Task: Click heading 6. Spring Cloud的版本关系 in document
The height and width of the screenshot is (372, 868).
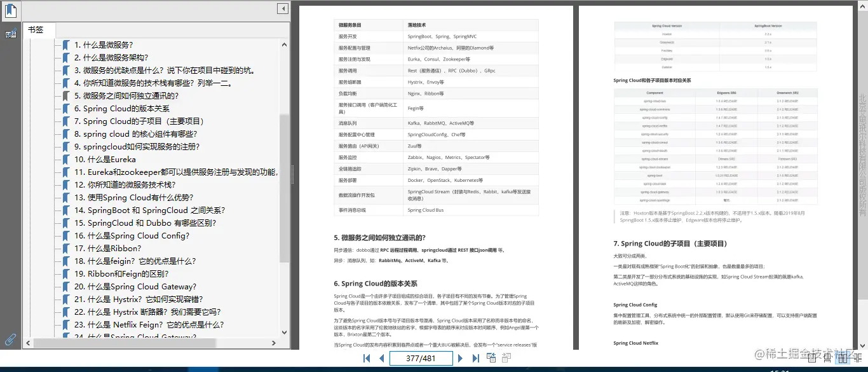Action: click(376, 284)
